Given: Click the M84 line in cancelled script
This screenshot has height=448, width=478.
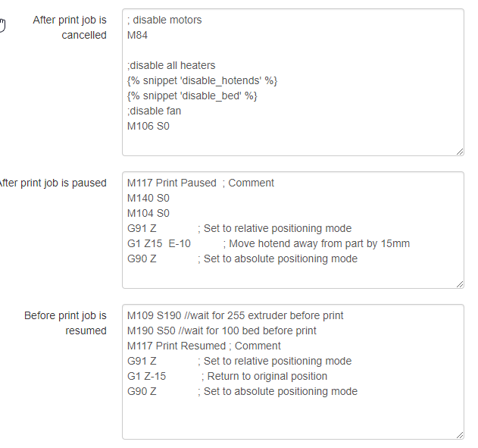Looking at the screenshot, I should (x=138, y=36).
